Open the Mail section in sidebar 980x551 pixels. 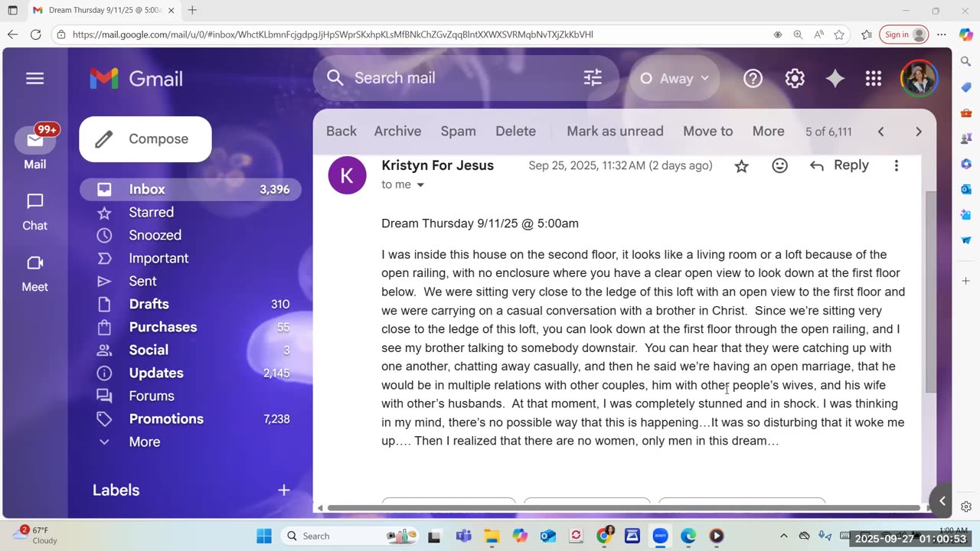[34, 148]
